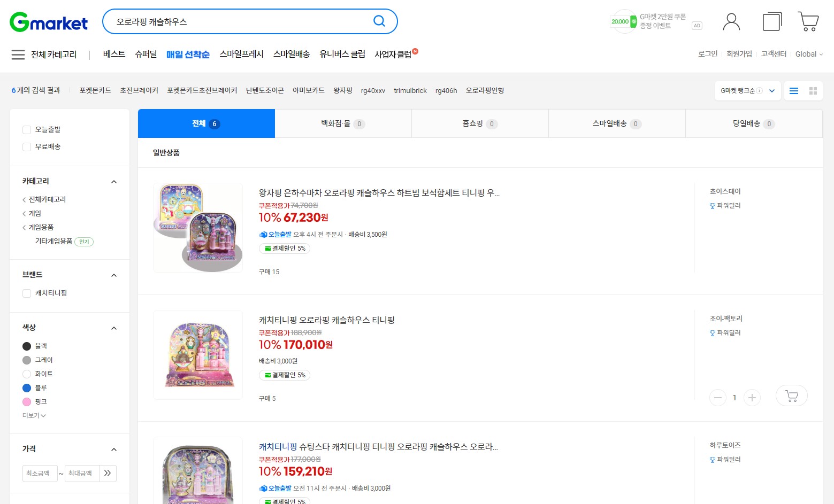This screenshot has height=504, width=834.
Task: Open 슈퍼딜 in the navigation bar
Action: [146, 54]
